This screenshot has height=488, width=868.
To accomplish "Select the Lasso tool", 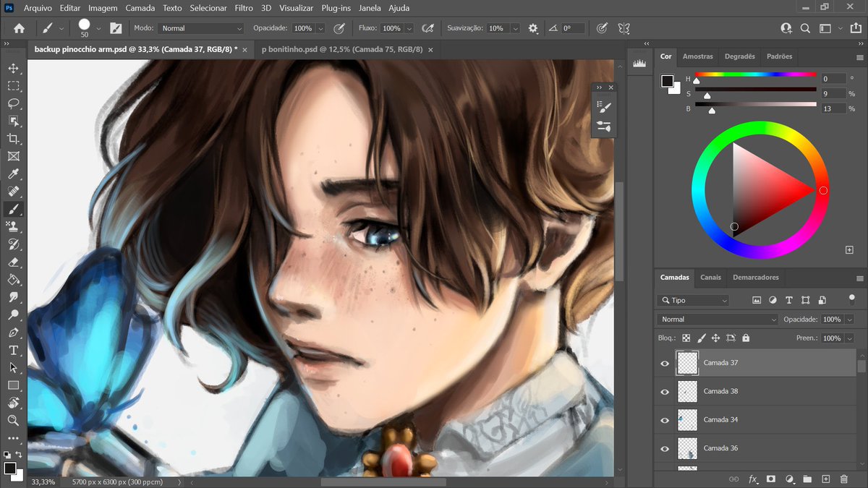I will (13, 103).
